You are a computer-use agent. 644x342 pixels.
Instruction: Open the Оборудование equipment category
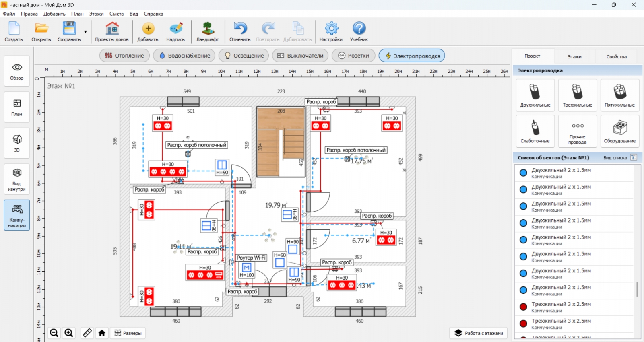[619, 131]
